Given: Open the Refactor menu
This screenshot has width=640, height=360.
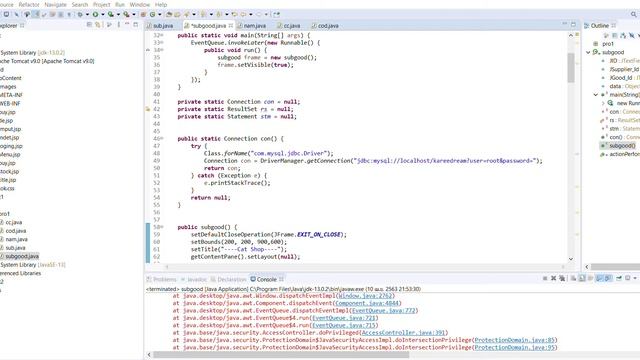Looking at the screenshot, I should (29, 4).
